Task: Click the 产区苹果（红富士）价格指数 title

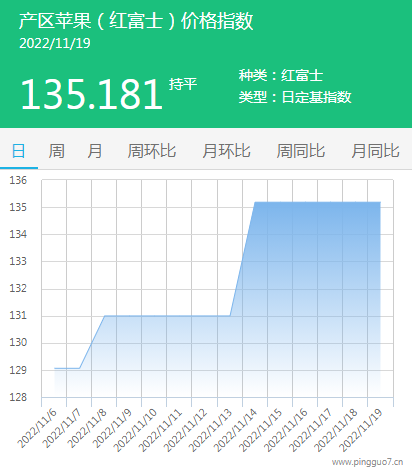Action: click(136, 21)
